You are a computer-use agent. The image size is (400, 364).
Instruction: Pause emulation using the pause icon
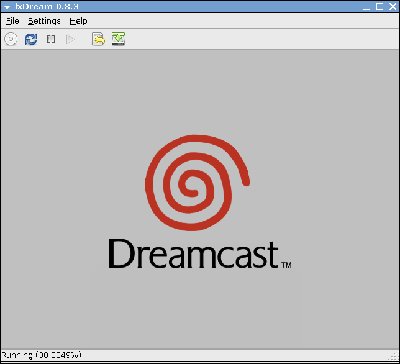pyautogui.click(x=51, y=39)
